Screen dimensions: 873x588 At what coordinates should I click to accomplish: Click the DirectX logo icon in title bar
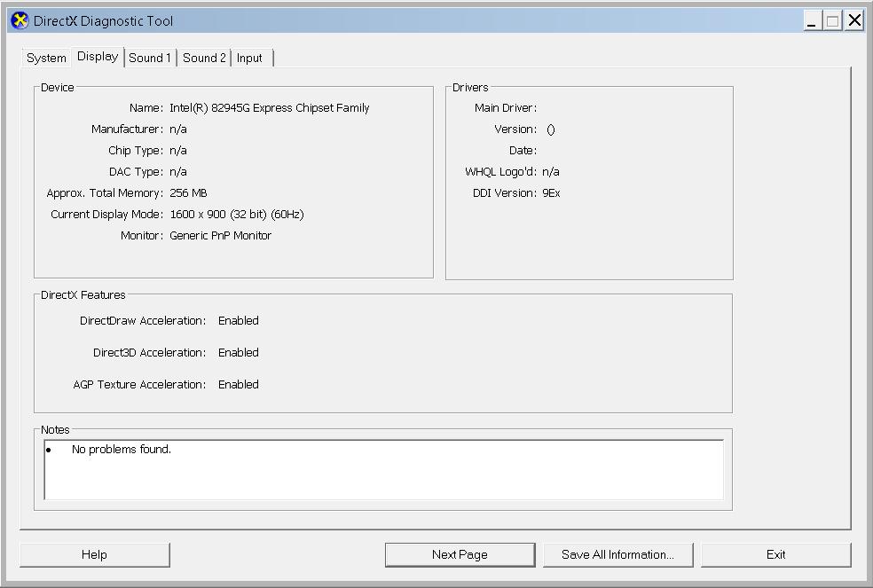click(20, 21)
